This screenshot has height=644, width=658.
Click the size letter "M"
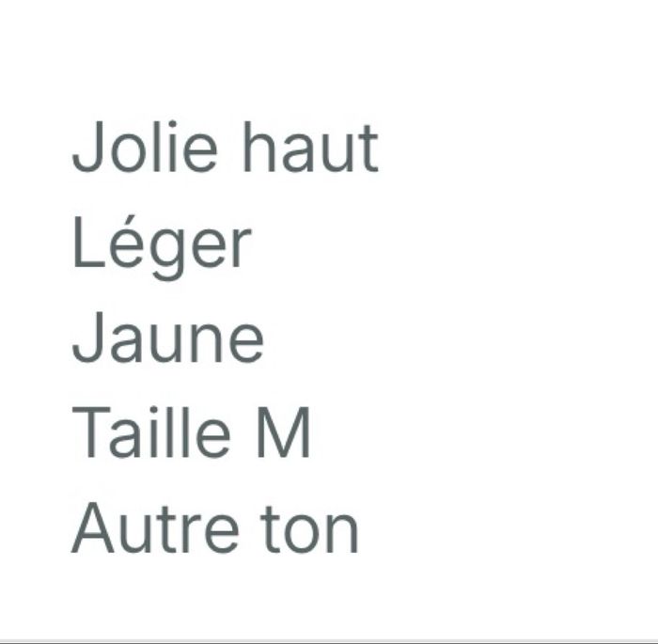[283, 432]
